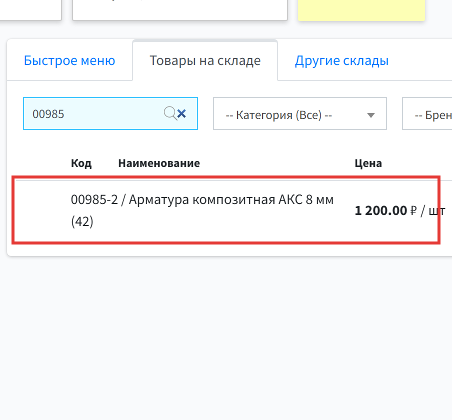452x420 pixels.
Task: Click the small white card at top-left
Action: tap(31, 10)
